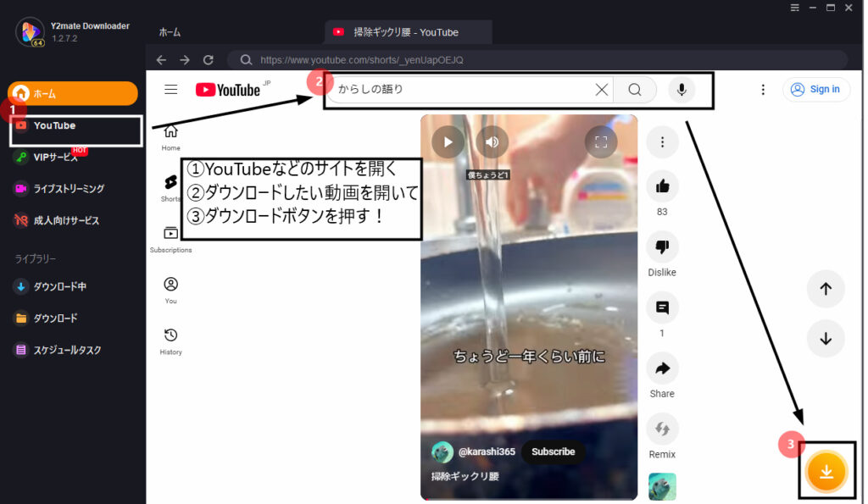This screenshot has height=504, width=868.
Task: Play the Shorts video
Action: pyautogui.click(x=448, y=142)
